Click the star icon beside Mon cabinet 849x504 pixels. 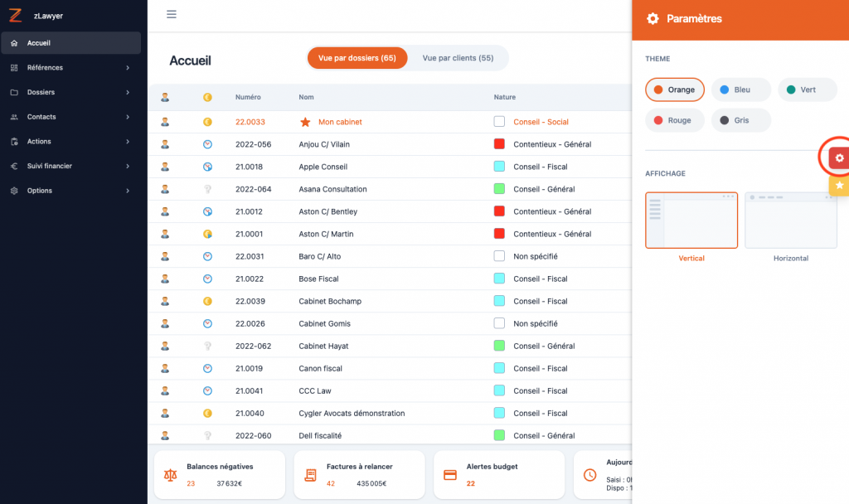[305, 122]
